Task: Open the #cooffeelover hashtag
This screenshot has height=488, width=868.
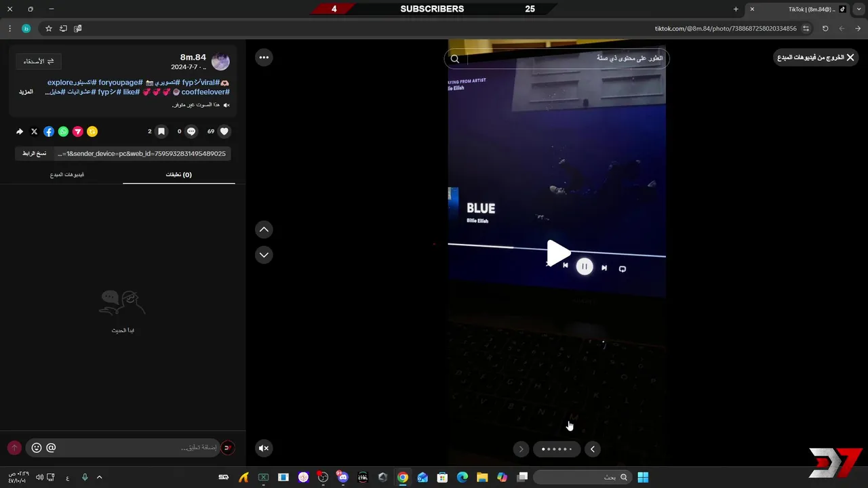Action: point(205,91)
